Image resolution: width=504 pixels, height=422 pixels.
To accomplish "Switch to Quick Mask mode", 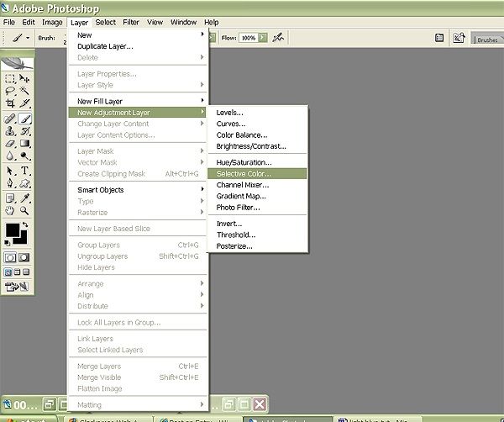I will pyautogui.click(x=24, y=257).
